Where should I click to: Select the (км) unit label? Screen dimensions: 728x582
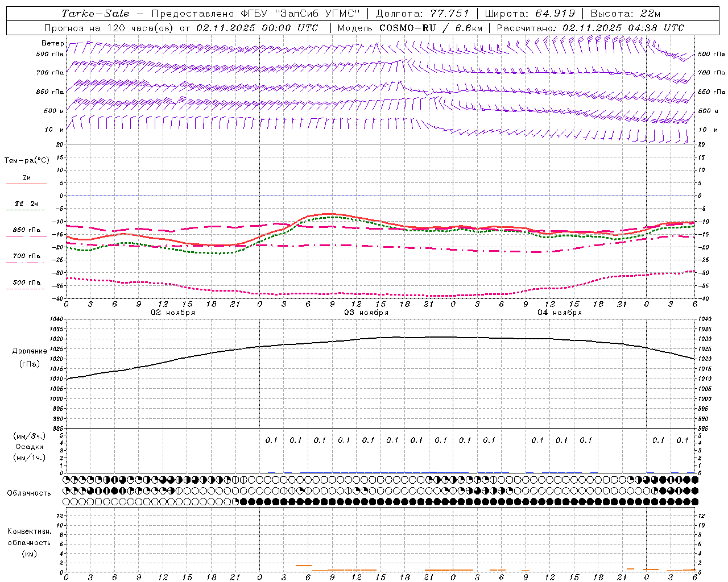click(x=30, y=554)
